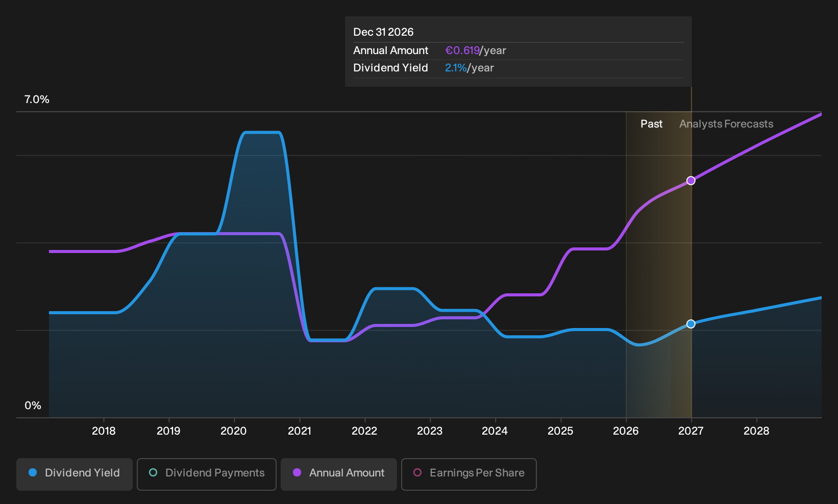Click the teal Dividend Payments legend circle
The image size is (838, 504).
153,473
